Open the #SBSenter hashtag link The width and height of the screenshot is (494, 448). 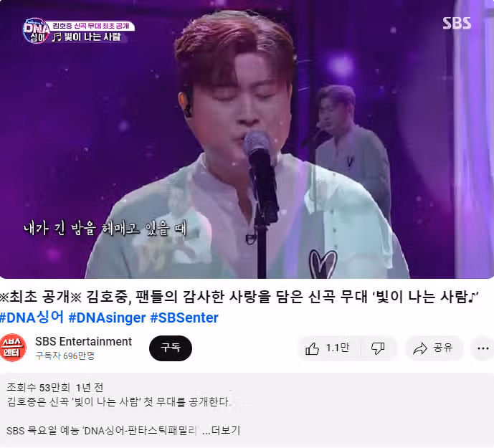click(x=184, y=318)
